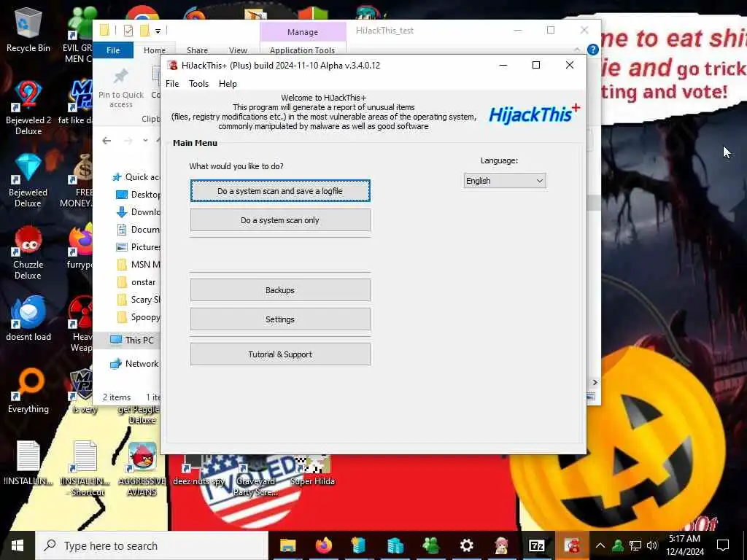Open the HiJackThis File menu

[172, 84]
